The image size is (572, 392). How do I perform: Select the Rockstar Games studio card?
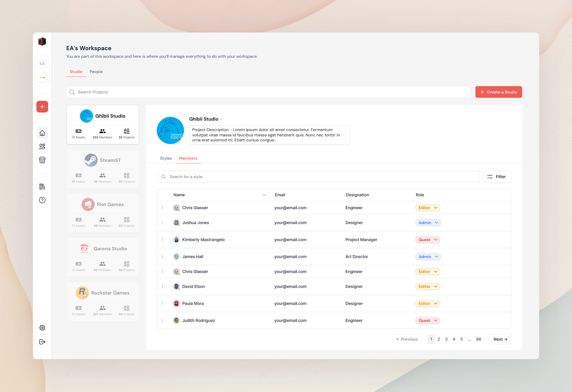coord(102,301)
